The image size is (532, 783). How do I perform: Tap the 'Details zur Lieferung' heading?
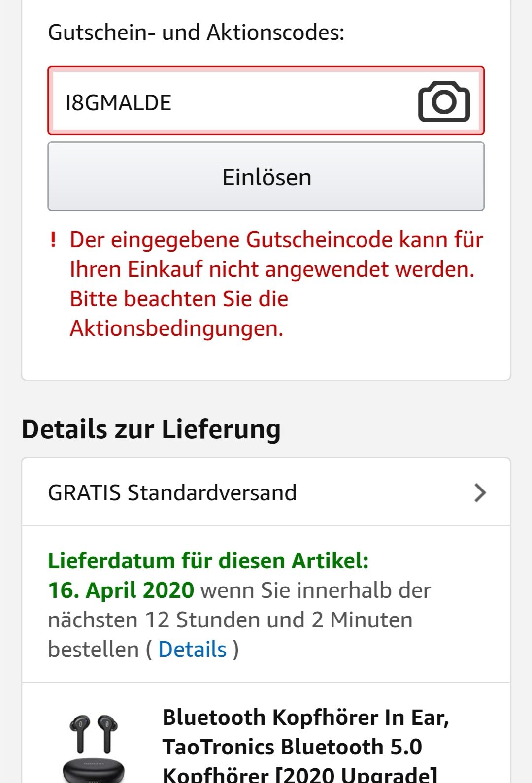click(x=151, y=429)
